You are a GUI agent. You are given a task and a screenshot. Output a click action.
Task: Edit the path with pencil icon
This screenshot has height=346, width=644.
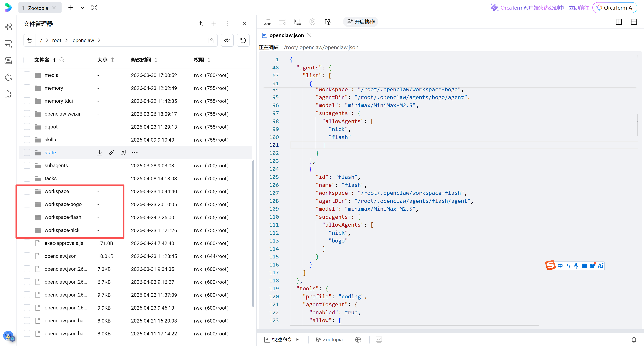[210, 40]
